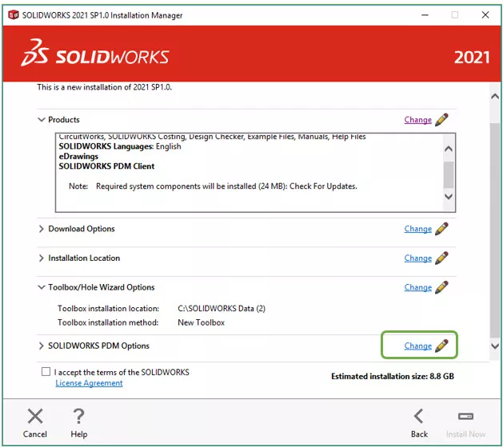Click the Cancel X icon
503x448 pixels.
coord(35,416)
